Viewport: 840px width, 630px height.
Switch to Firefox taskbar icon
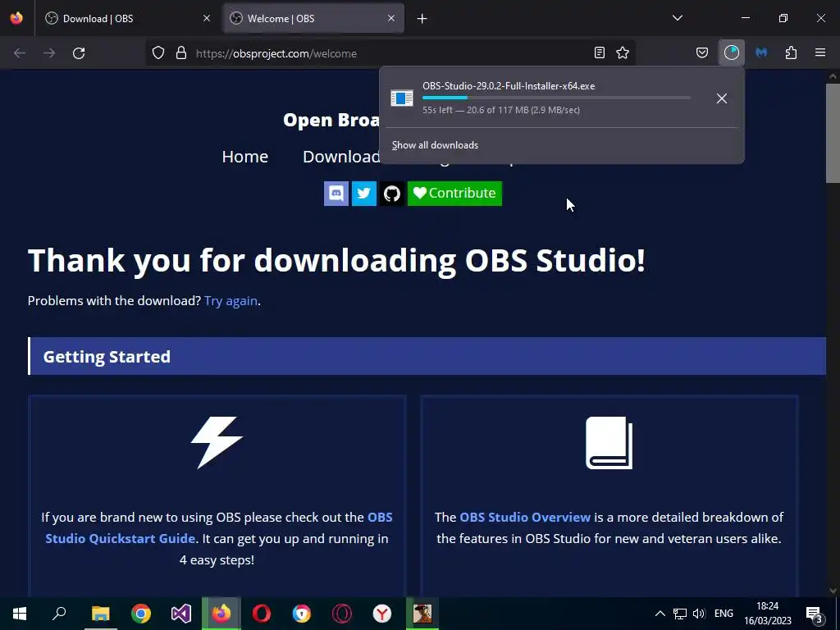pyautogui.click(x=221, y=614)
